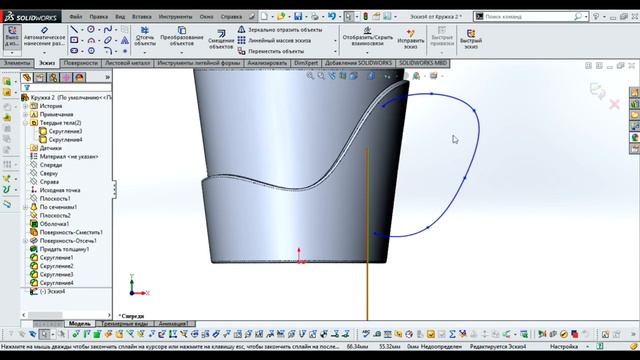Viewport: 640px width, 360px height.
Task: Select the Corner Rectangle sketch tool
Action: pyautogui.click(x=74, y=40)
